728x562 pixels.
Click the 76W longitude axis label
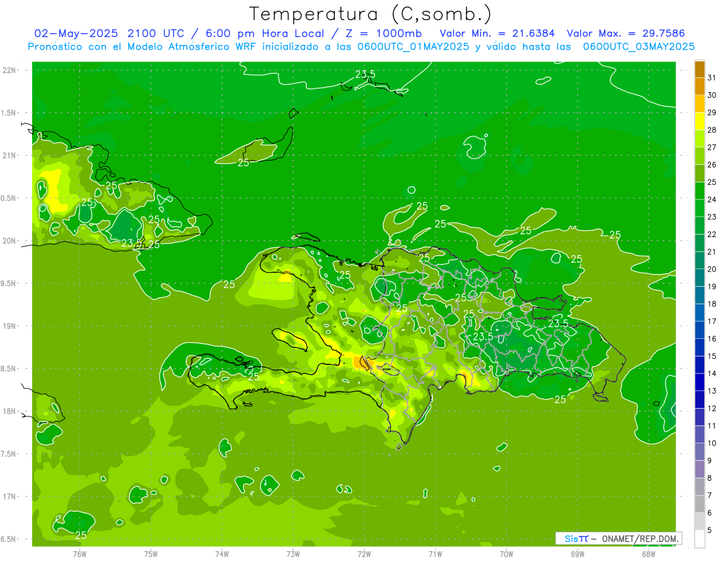[79, 554]
